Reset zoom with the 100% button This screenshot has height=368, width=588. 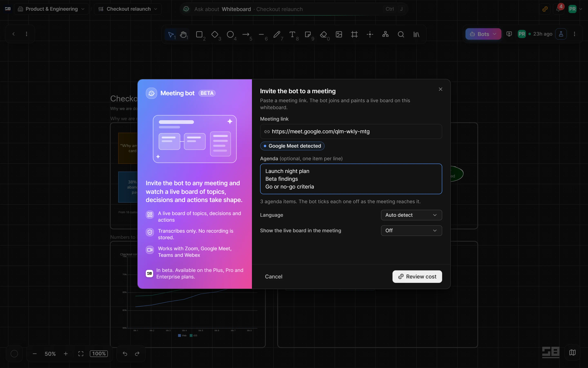click(x=99, y=353)
